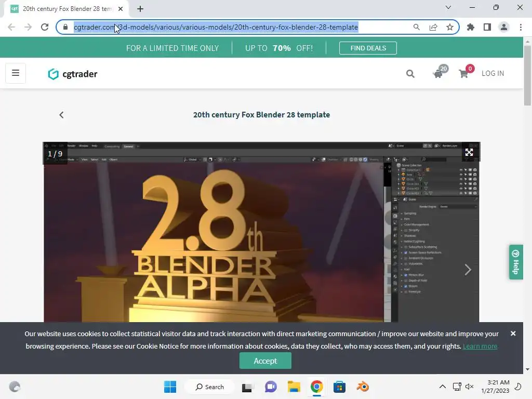The image size is (532, 399).
Task: Open the Chrome profile avatar
Action: tap(504, 27)
